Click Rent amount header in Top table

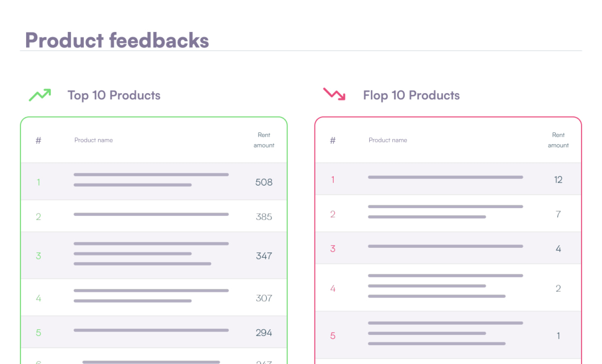tap(264, 140)
